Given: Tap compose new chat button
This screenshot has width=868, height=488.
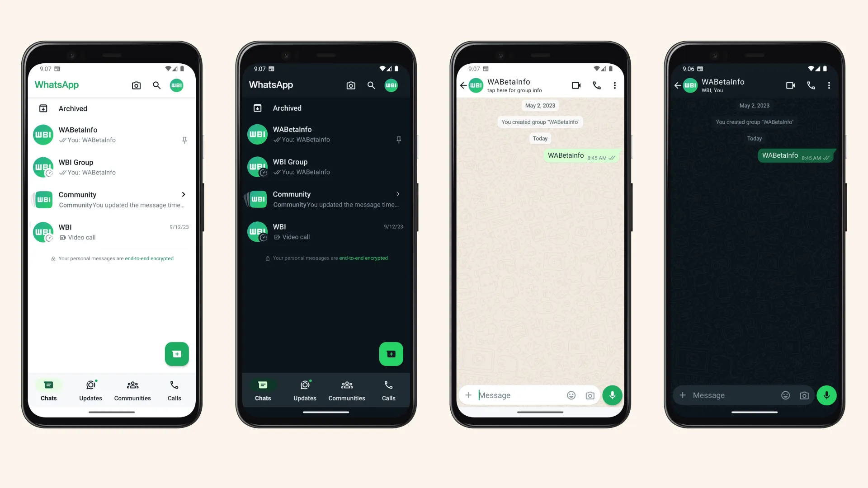Looking at the screenshot, I should (x=176, y=354).
